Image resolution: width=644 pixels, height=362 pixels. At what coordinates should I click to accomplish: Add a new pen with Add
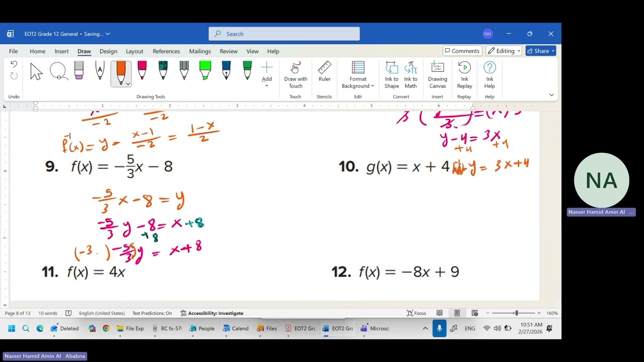(x=267, y=73)
